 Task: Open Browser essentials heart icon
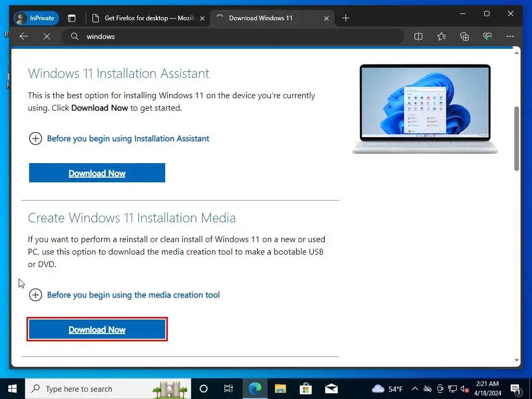487,36
